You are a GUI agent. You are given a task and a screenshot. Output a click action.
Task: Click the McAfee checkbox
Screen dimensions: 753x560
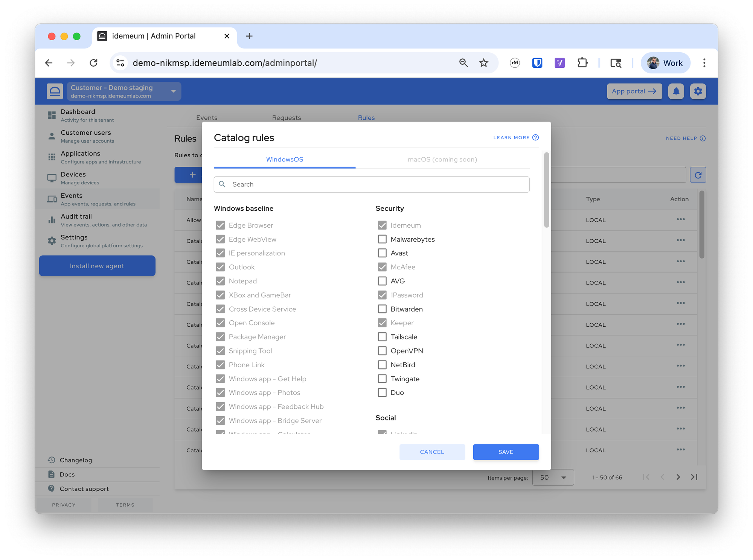coord(382,267)
